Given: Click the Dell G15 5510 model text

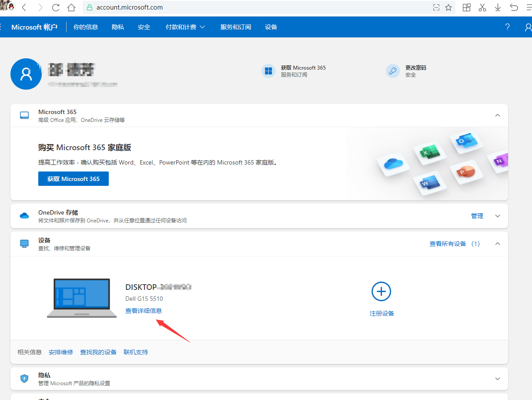Looking at the screenshot, I should click(144, 299).
